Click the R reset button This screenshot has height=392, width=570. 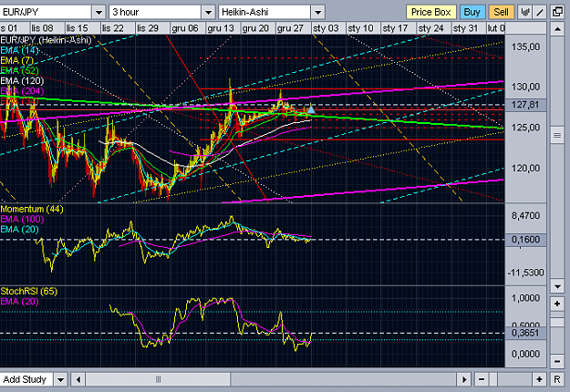557,379
